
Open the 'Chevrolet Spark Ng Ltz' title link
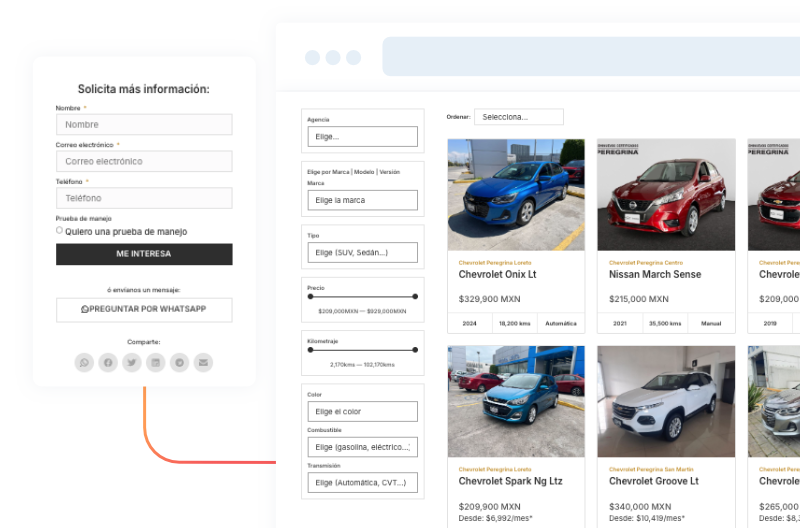point(511,481)
